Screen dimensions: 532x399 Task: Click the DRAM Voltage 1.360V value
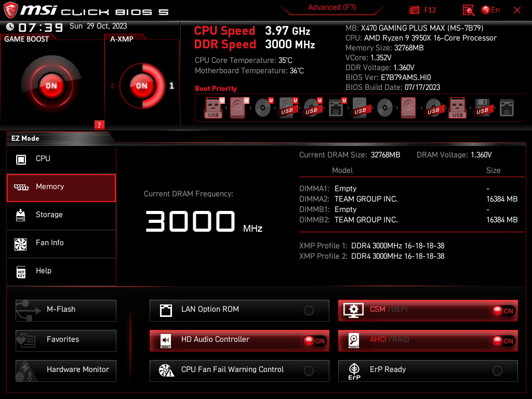click(481, 155)
